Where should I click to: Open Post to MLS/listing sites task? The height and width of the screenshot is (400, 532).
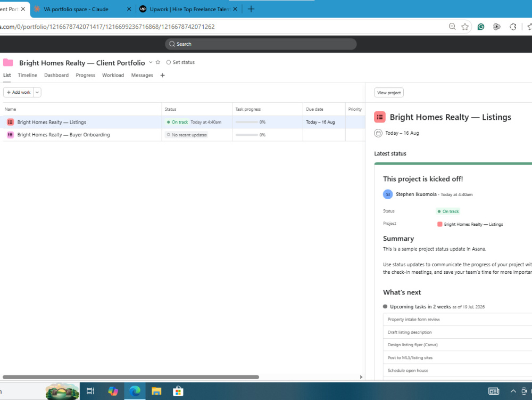coord(410,357)
